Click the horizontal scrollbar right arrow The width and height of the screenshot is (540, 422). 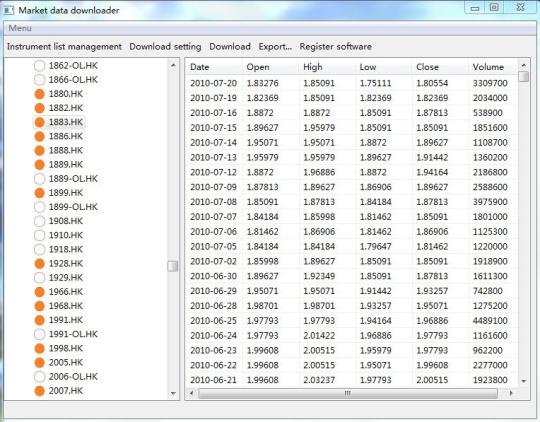coord(511,393)
